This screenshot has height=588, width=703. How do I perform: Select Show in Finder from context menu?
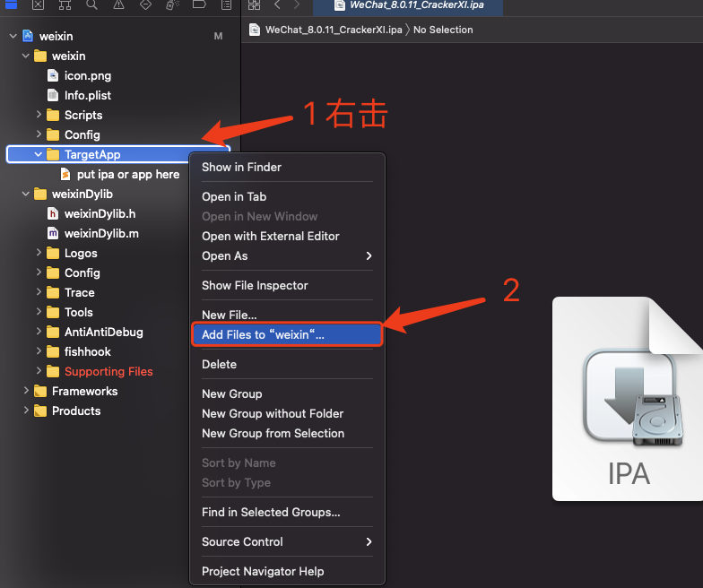pos(241,167)
